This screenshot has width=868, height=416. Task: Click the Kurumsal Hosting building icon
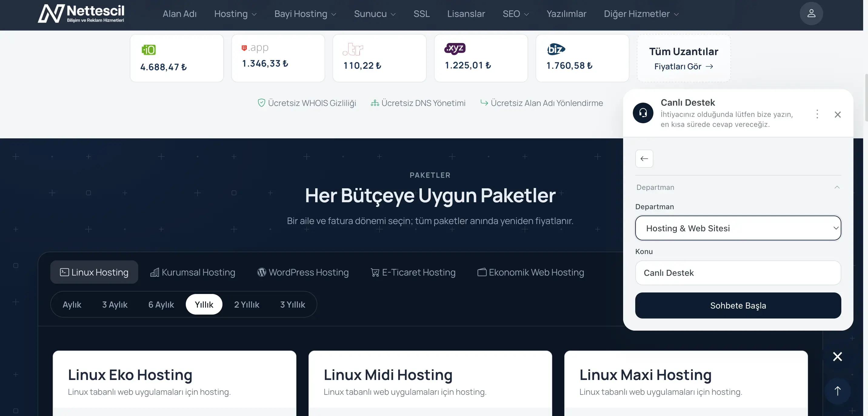(x=154, y=272)
